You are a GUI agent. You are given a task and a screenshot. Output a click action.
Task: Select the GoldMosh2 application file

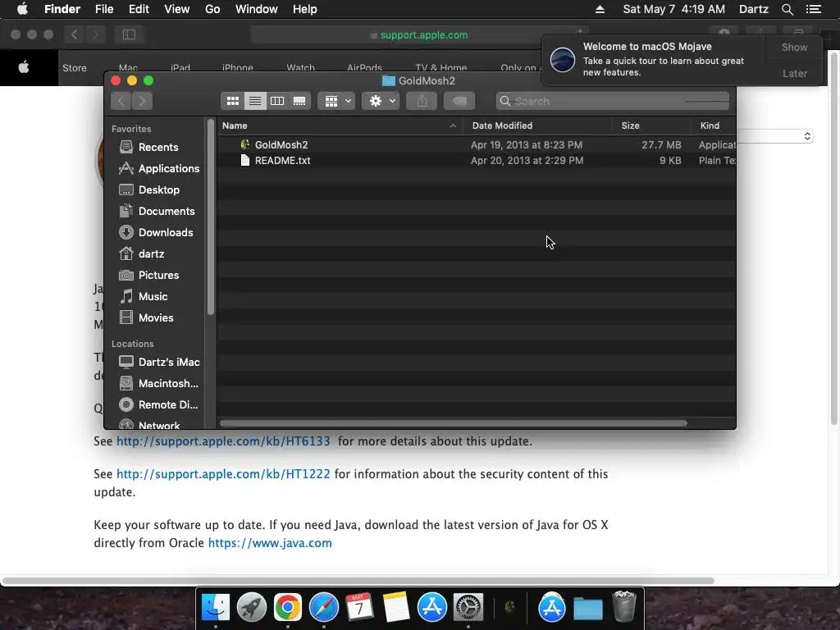tap(281, 144)
